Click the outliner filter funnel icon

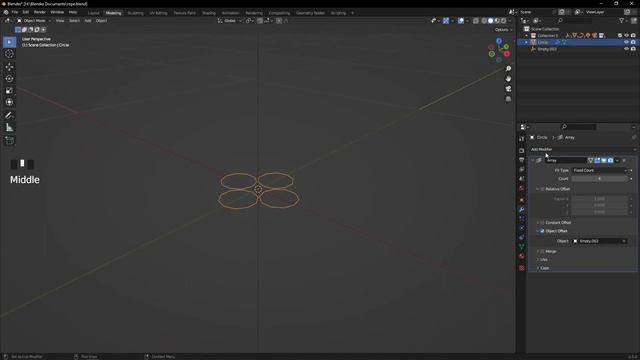click(x=621, y=20)
